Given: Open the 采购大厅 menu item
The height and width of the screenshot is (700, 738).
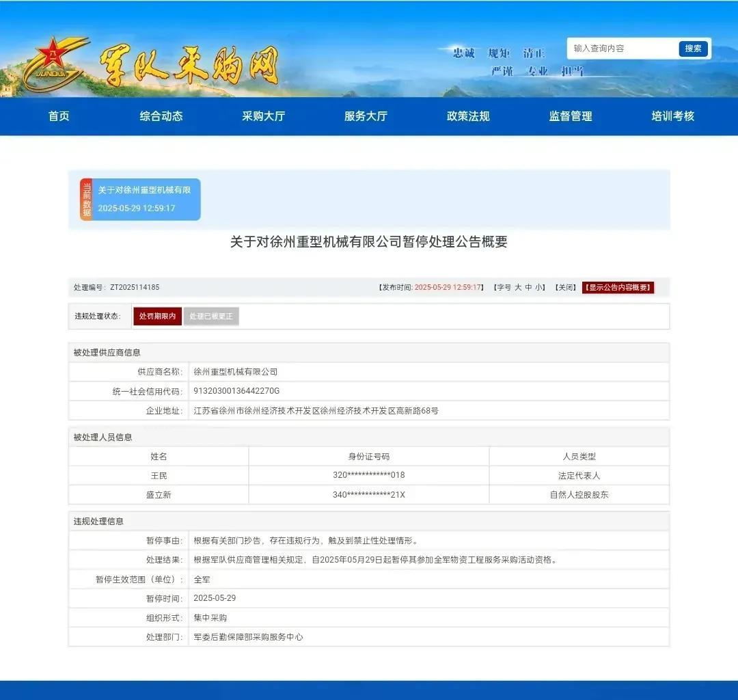Looking at the screenshot, I should tap(264, 116).
